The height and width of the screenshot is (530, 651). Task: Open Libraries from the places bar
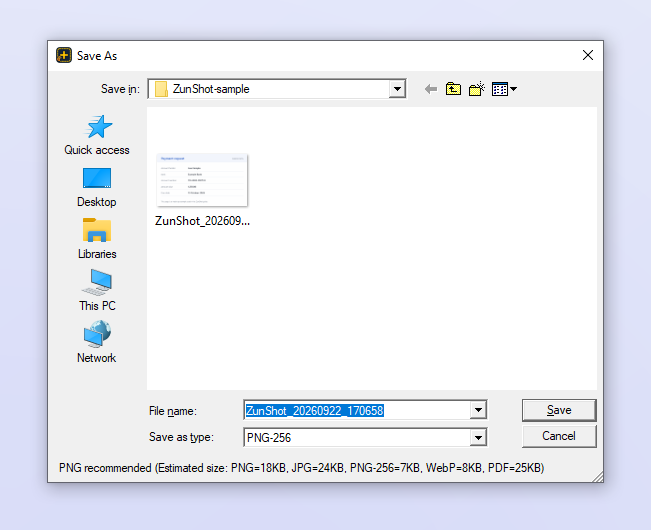click(x=97, y=239)
